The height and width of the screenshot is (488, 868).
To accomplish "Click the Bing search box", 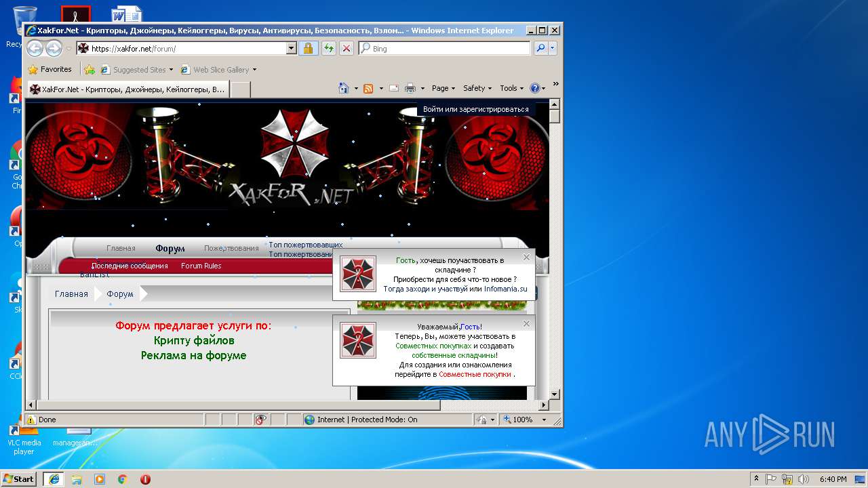I will point(445,48).
